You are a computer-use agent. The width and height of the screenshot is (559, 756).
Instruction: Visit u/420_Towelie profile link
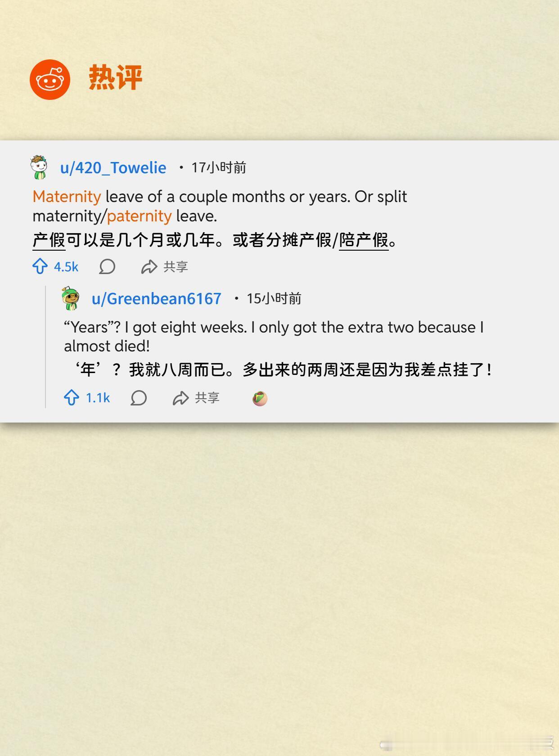[x=113, y=167]
